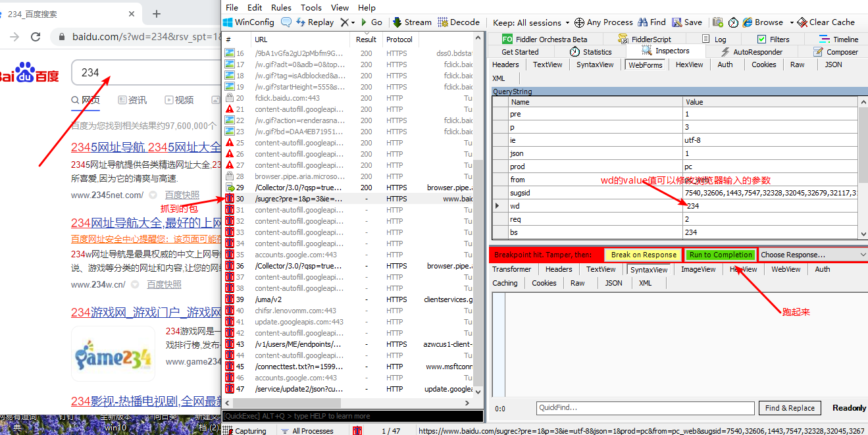Screen dimensions: 868x435
Task: Switch to request HexView inspector tab
Action: (x=689, y=64)
